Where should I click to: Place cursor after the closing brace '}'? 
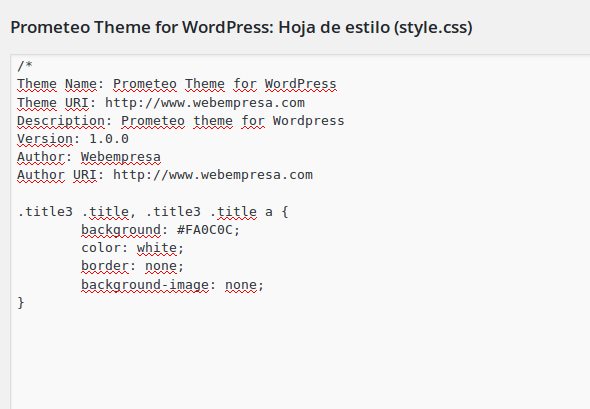coord(26,303)
